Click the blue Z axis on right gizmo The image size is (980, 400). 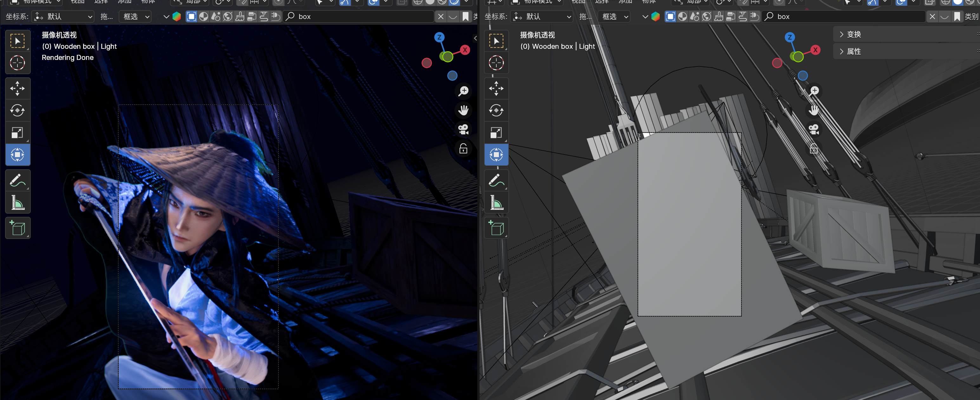coord(790,37)
